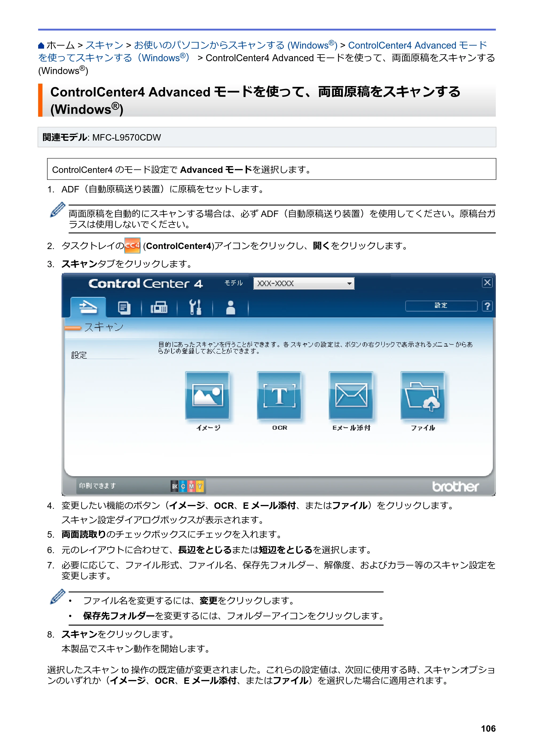534x756 pixels.
Task: Click the 関連モデル MFC-L9570CDW text
Action: (102, 137)
